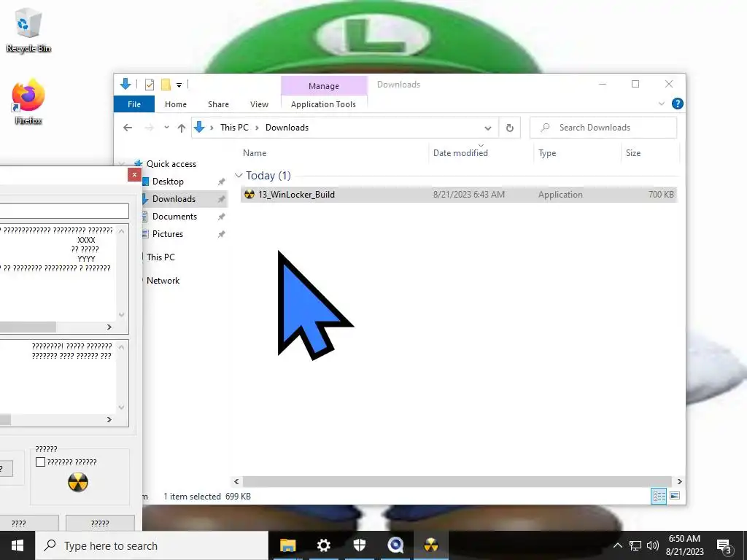Launch Firefox from the desktop shortcut
Viewport: 747px width, 560px height.
(28, 102)
